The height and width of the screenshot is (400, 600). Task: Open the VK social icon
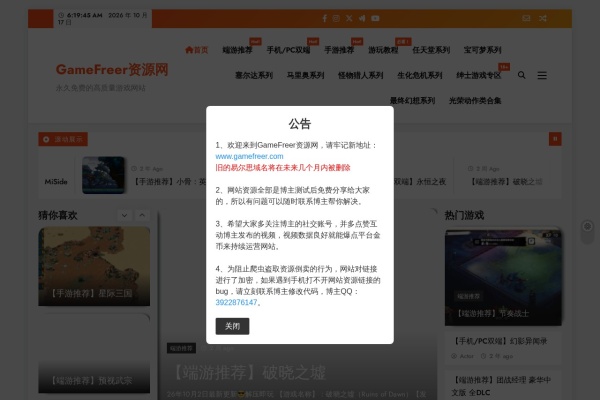point(362,18)
